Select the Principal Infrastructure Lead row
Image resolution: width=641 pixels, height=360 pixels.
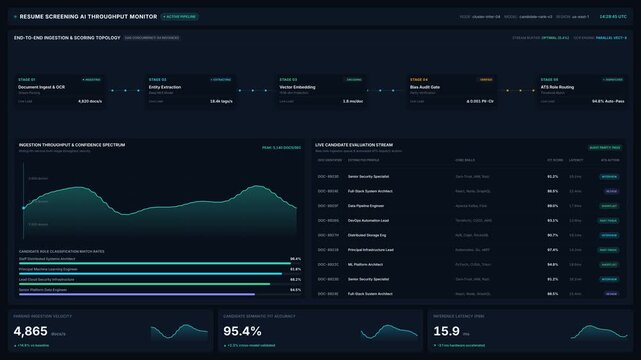point(468,250)
